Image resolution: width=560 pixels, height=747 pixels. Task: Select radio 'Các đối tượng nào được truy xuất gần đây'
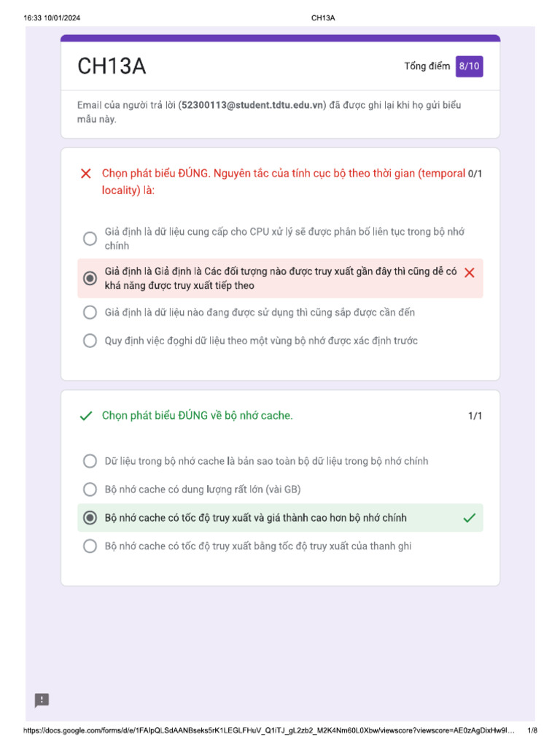point(90,278)
